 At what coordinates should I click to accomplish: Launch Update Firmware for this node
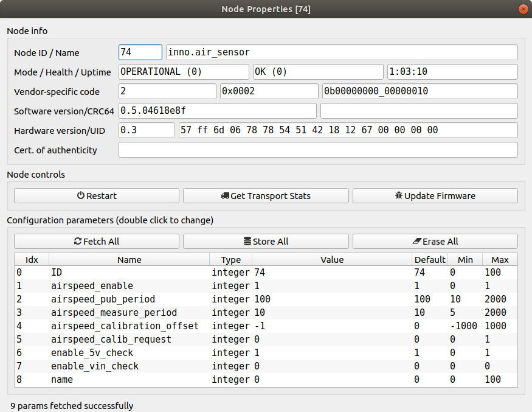click(x=435, y=195)
